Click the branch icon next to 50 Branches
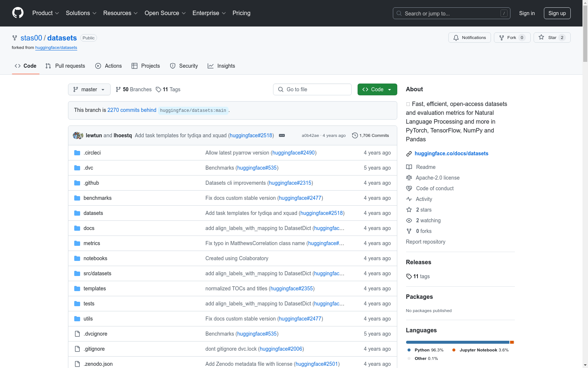This screenshot has height=368, width=588. (x=118, y=89)
